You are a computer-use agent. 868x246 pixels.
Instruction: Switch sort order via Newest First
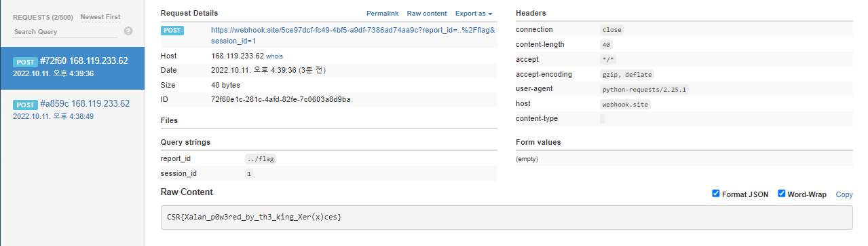tap(100, 17)
